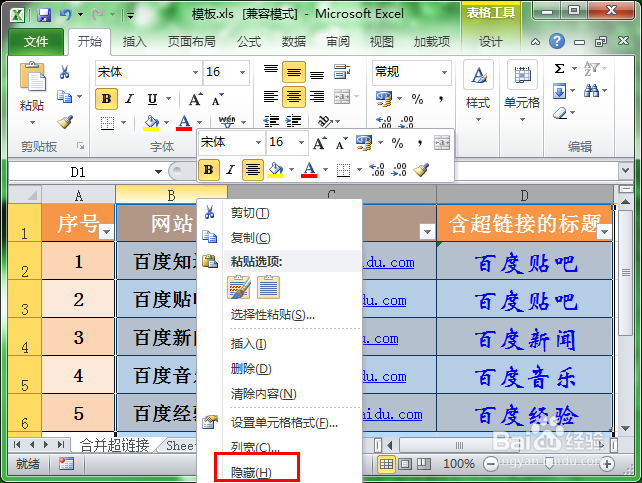Viewport: 642px width, 483px height.
Task: Click the ribbon Comma Style icon
Action: click(x=441, y=99)
